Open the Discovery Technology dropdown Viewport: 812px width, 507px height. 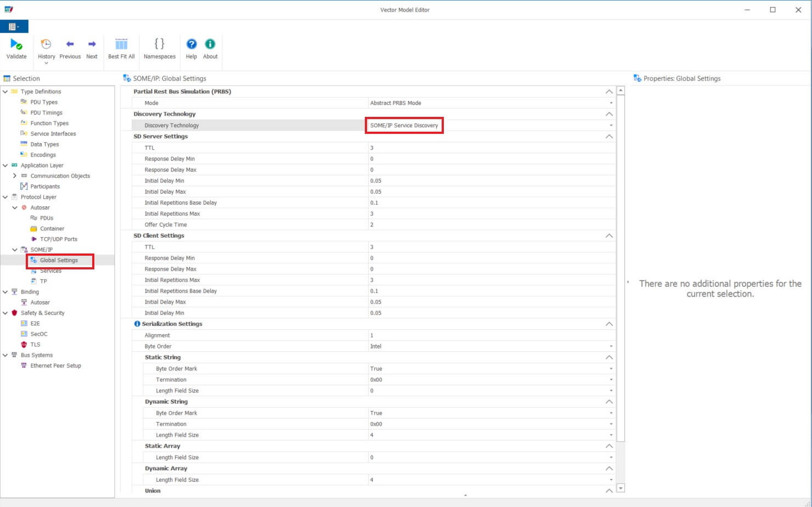coord(611,126)
